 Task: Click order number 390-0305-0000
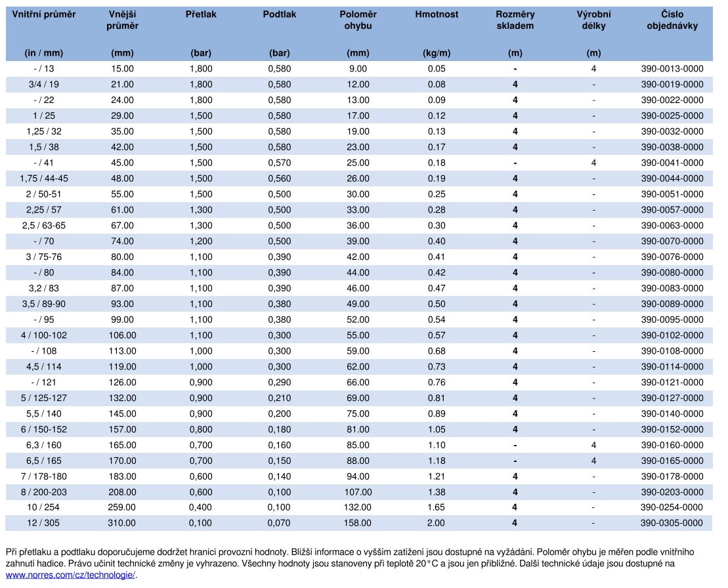point(672,524)
